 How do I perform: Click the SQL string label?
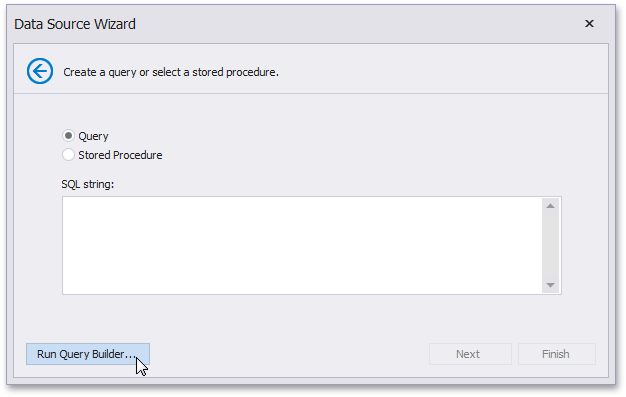(x=88, y=184)
